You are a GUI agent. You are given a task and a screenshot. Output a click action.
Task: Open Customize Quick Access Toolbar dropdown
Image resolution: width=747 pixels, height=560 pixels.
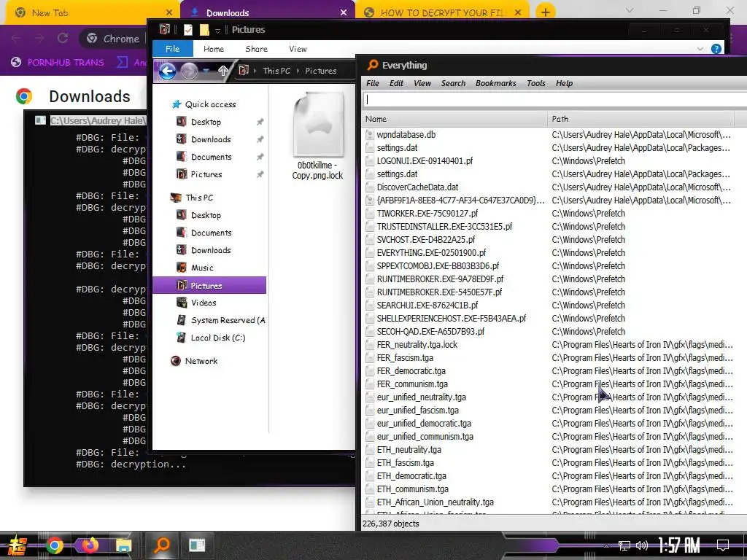[217, 31]
